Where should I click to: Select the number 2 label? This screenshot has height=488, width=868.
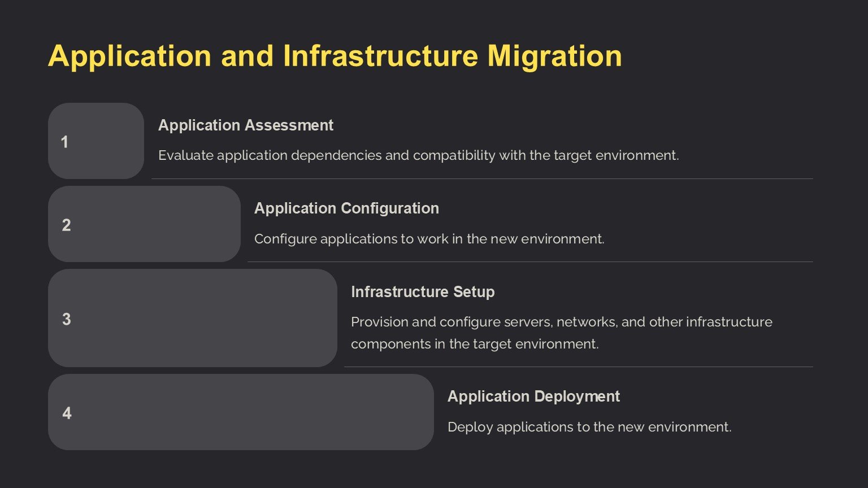66,225
